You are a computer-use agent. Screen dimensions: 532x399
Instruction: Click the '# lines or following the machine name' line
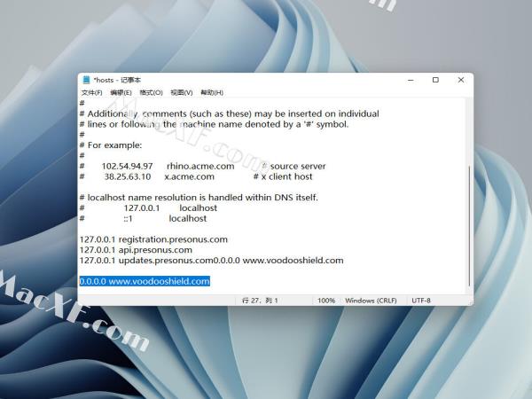pos(214,124)
